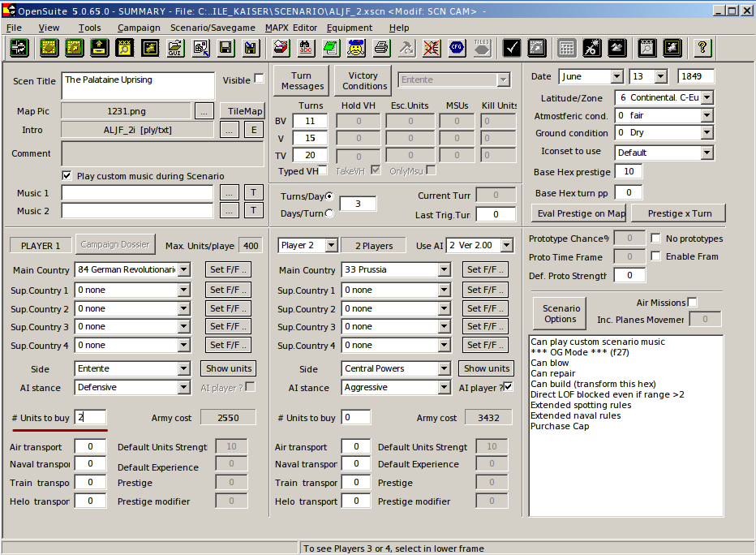The width and height of the screenshot is (756, 555).
Task: Open Scenario Options button
Action: [560, 313]
